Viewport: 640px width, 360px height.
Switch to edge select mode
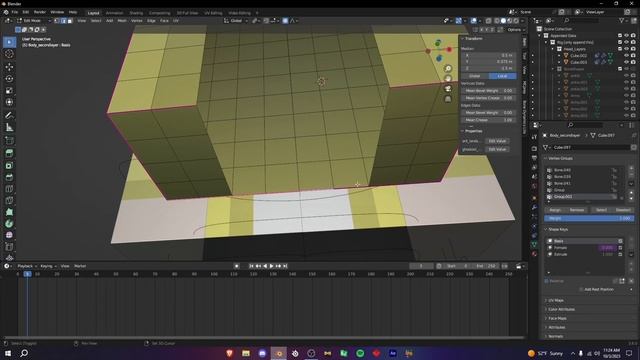[63, 20]
